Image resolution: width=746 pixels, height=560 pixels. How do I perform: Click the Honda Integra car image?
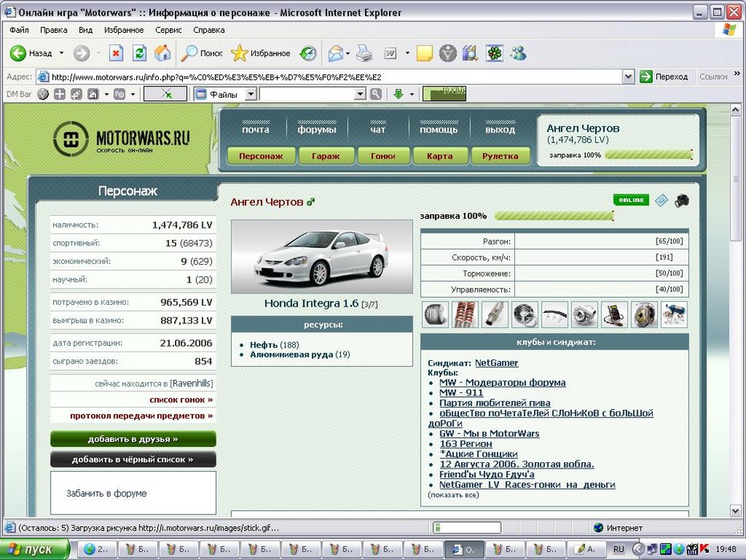pos(322,257)
